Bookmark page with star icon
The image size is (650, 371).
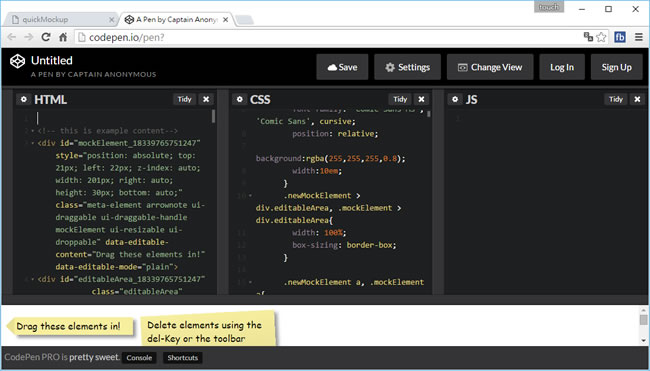click(x=601, y=37)
